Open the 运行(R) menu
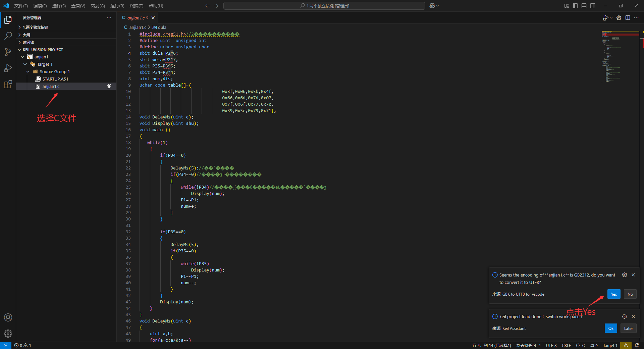Screen dimensions: 644x349 click(117, 6)
